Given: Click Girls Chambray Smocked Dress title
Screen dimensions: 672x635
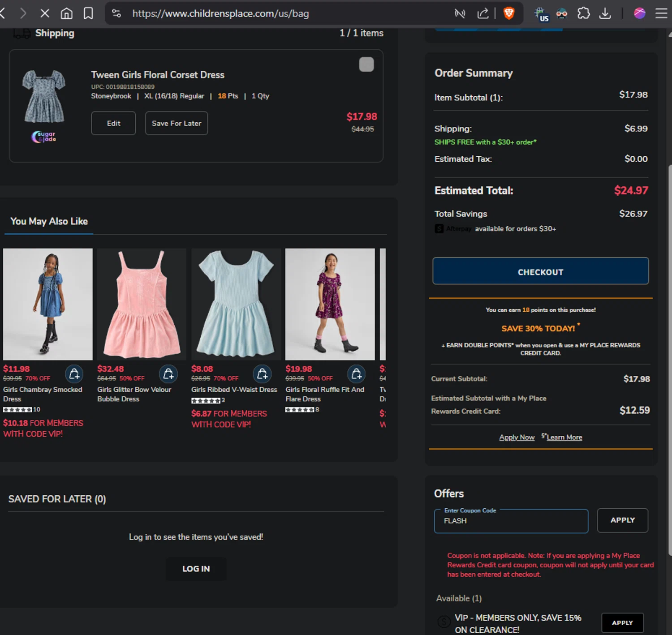Looking at the screenshot, I should pos(43,394).
